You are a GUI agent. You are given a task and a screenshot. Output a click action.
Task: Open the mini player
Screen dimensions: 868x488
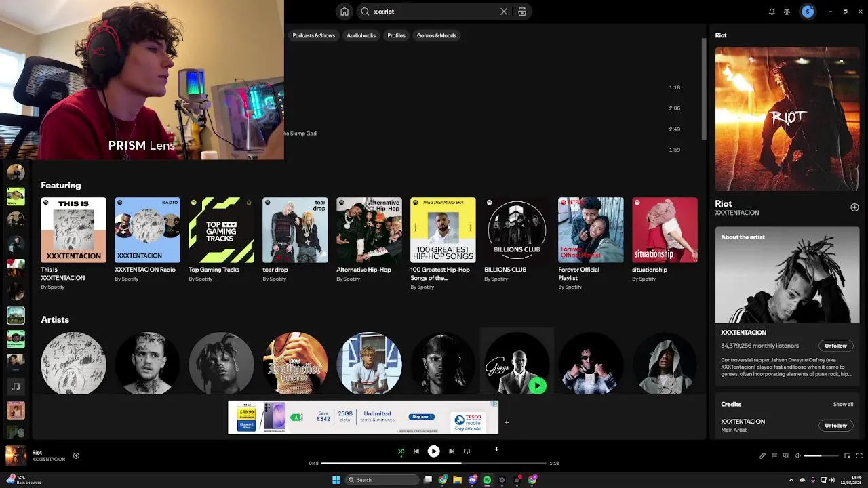tap(847, 456)
